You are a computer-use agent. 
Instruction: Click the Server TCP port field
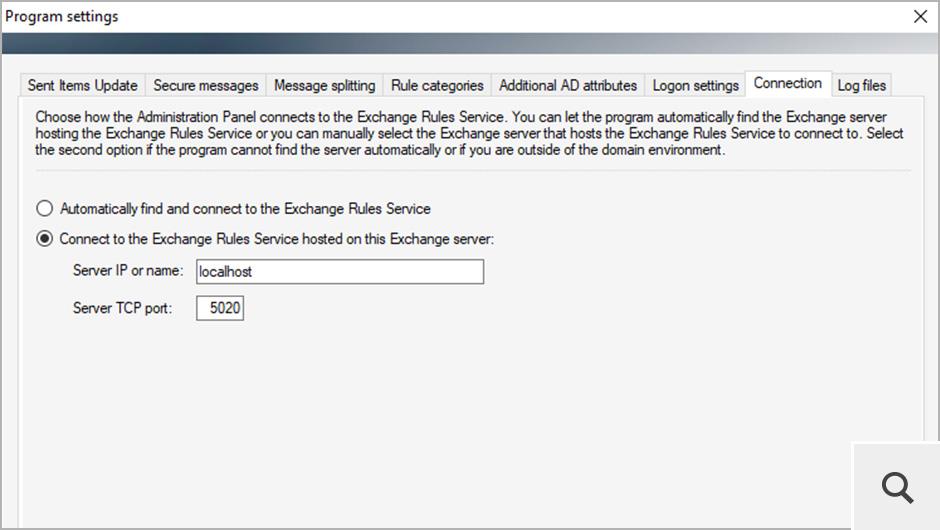(x=220, y=308)
